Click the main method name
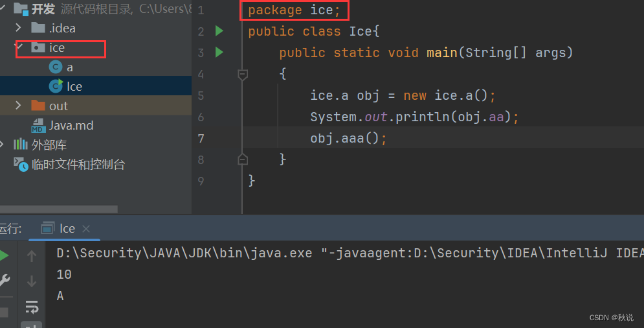644x328 pixels. click(442, 53)
